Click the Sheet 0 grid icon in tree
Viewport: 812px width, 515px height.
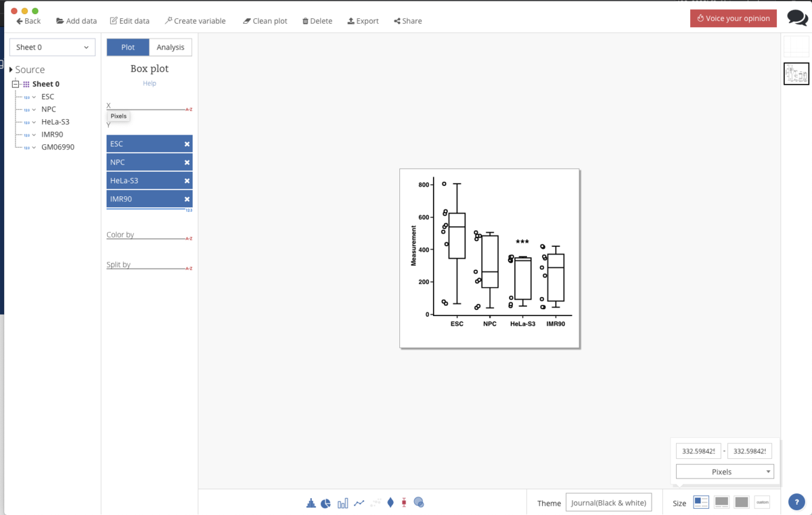(26, 85)
